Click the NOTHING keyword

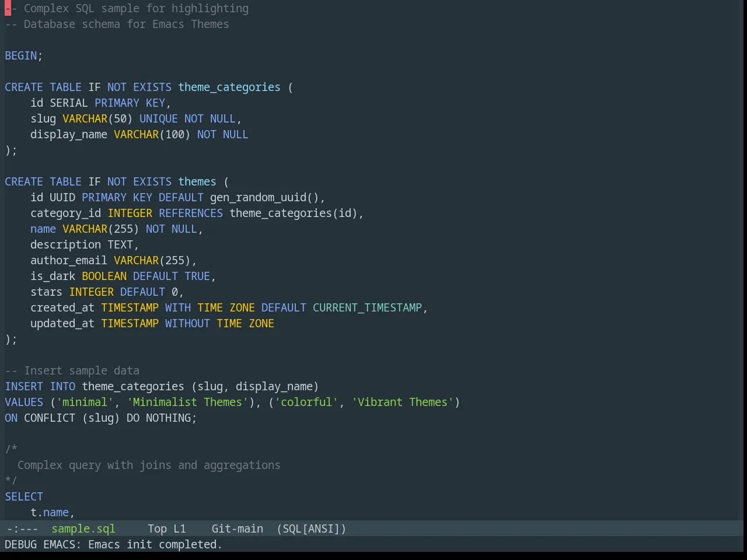coord(168,418)
